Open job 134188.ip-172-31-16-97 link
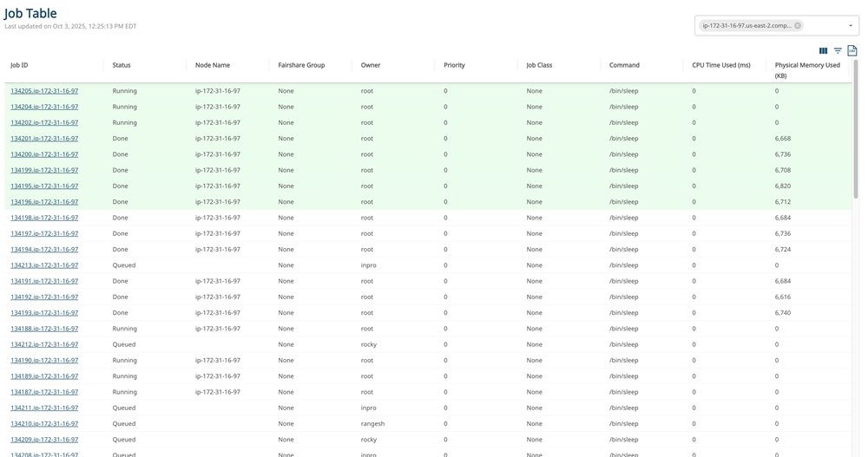 pyautogui.click(x=44, y=329)
